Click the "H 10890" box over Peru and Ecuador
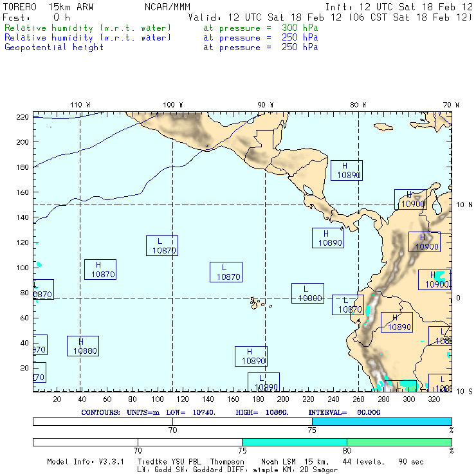476x476 pixels. pyautogui.click(x=397, y=322)
